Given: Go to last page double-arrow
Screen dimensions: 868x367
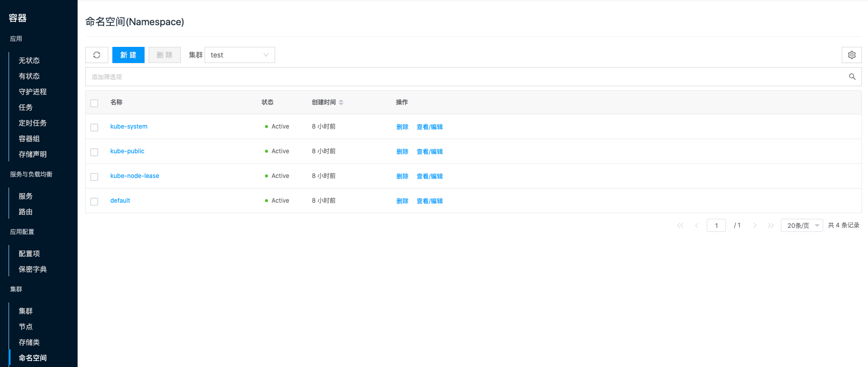Looking at the screenshot, I should (x=770, y=225).
